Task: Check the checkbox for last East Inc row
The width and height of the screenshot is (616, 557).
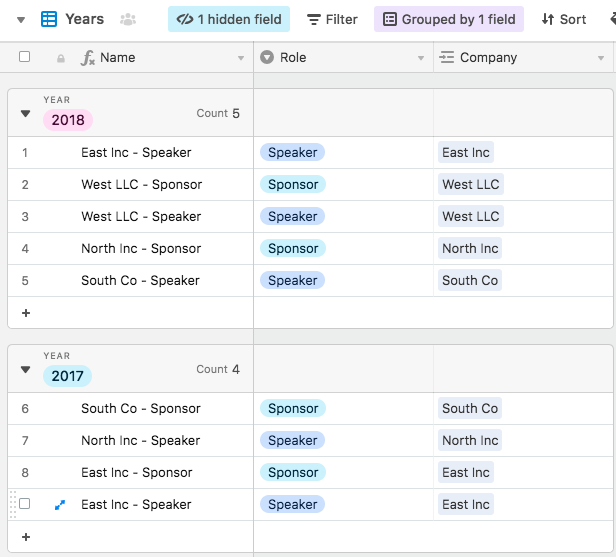Action: tap(24, 504)
